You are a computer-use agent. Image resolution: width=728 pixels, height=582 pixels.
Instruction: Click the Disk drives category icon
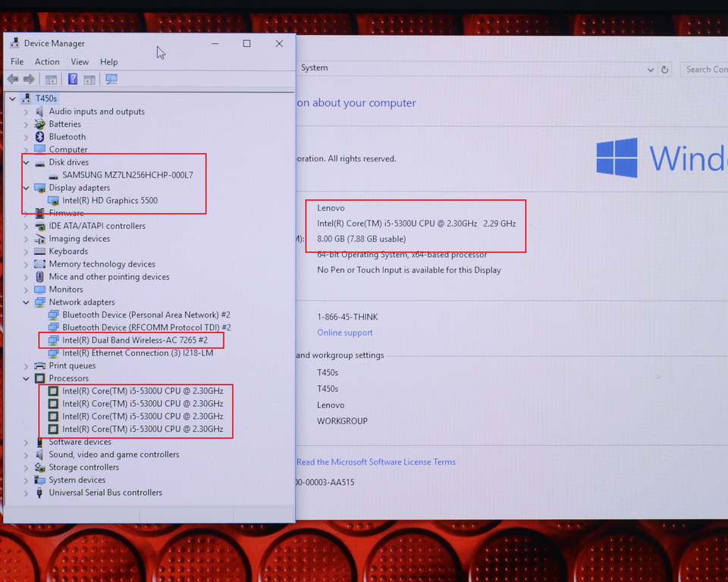point(40,162)
